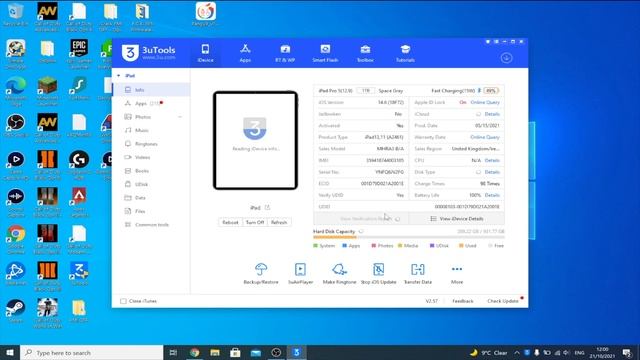The height and width of the screenshot is (360, 640).
Task: Select the Minecraft Launcher desktop icon
Action: tap(47, 91)
